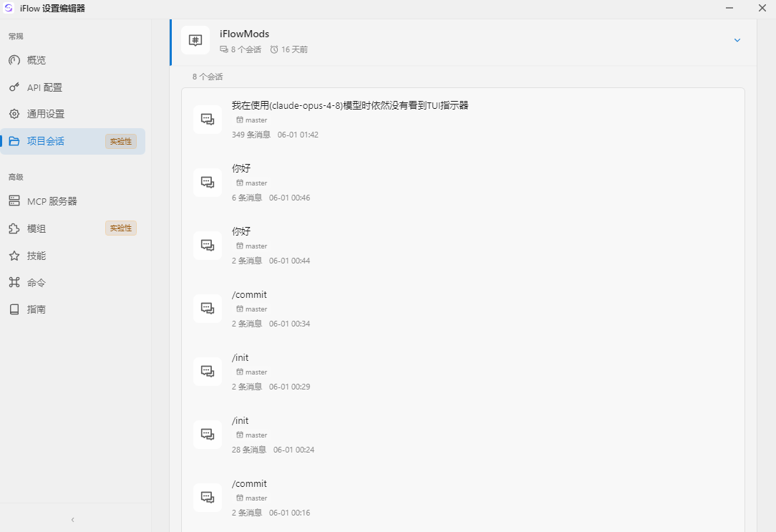Click the MCP 服务器 server icon

pos(14,201)
